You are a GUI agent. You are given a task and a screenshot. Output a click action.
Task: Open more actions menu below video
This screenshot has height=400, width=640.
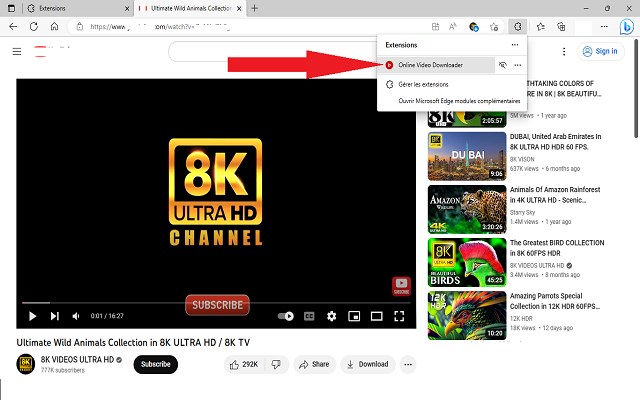pos(408,364)
